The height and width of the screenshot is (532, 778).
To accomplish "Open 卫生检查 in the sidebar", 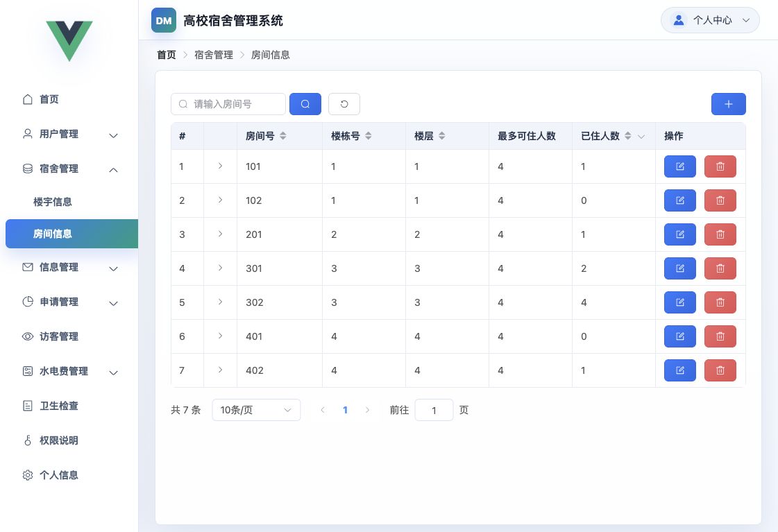I will 69,406.
